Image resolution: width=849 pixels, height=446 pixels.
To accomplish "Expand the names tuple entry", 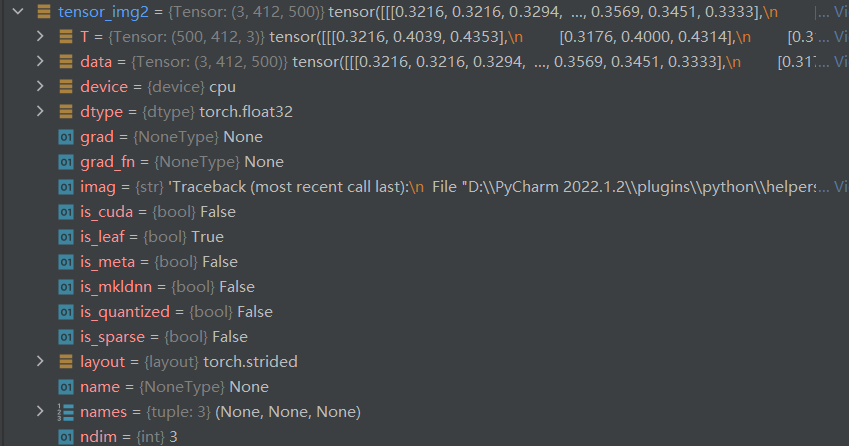I will click(40, 411).
